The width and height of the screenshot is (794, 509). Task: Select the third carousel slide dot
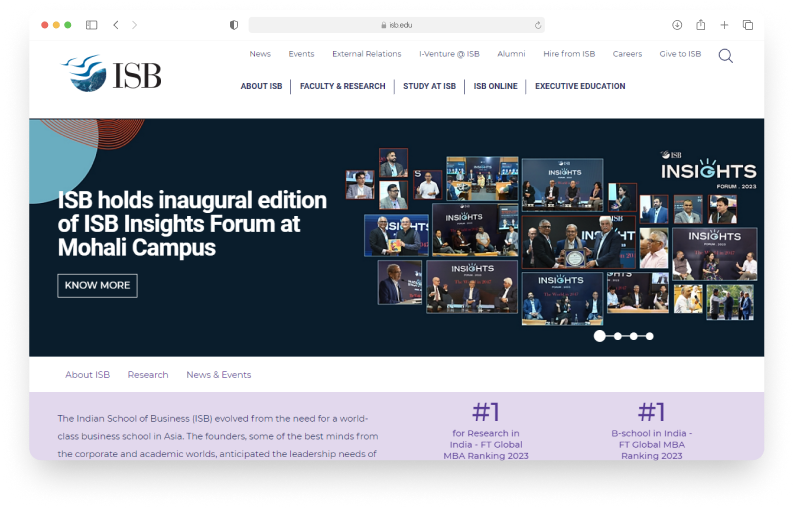[x=633, y=336]
